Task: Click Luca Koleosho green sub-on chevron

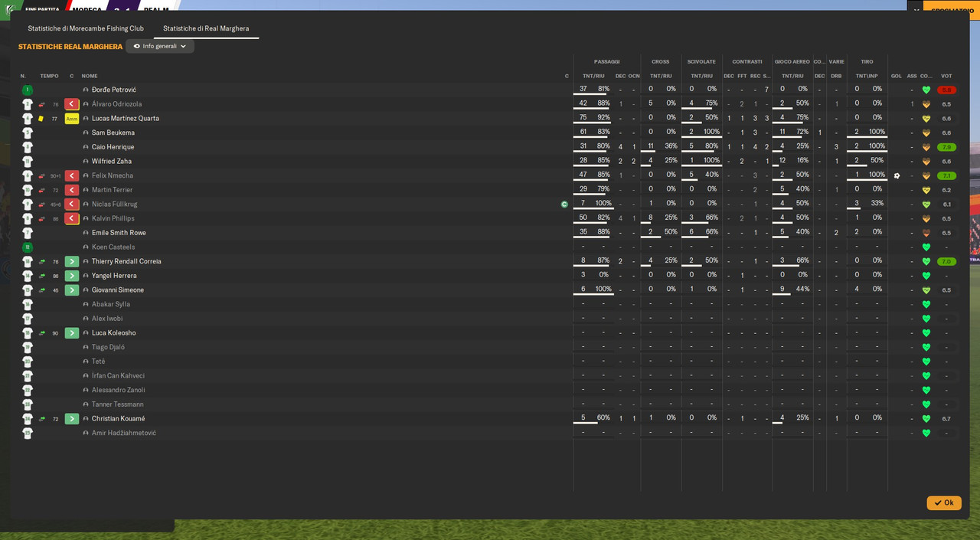Action: click(72, 333)
